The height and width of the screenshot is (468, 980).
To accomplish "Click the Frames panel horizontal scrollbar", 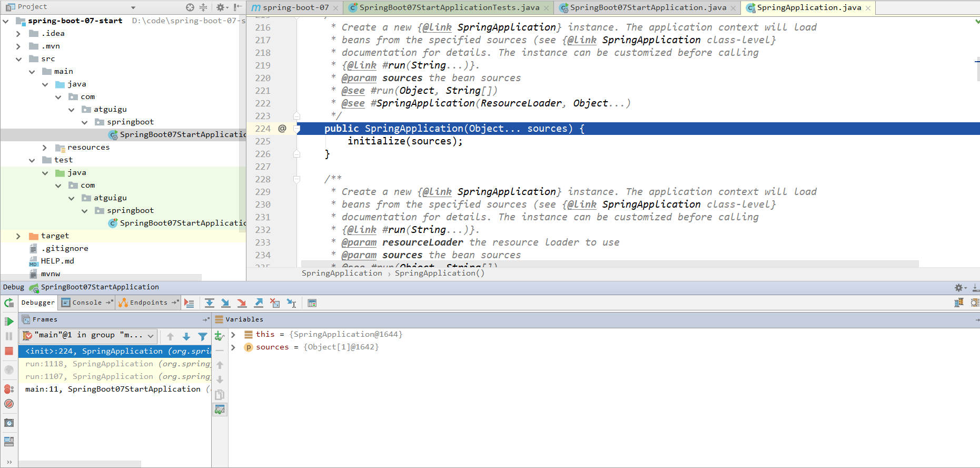I will point(80,464).
